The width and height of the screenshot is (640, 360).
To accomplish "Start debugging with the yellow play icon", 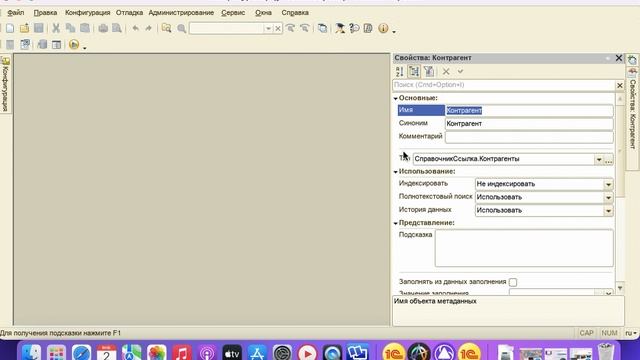I will [x=74, y=44].
